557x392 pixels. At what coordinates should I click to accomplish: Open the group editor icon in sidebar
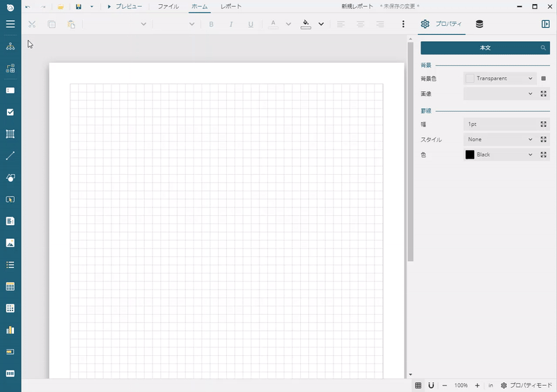(10, 68)
